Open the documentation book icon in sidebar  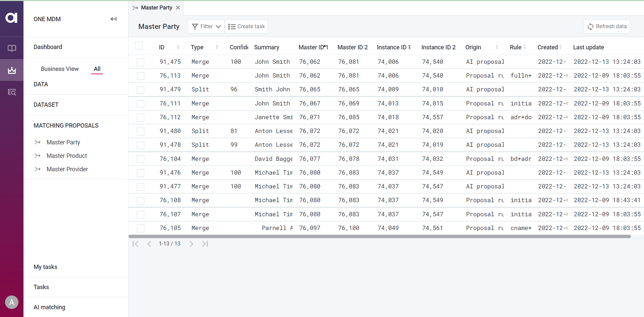coord(12,48)
